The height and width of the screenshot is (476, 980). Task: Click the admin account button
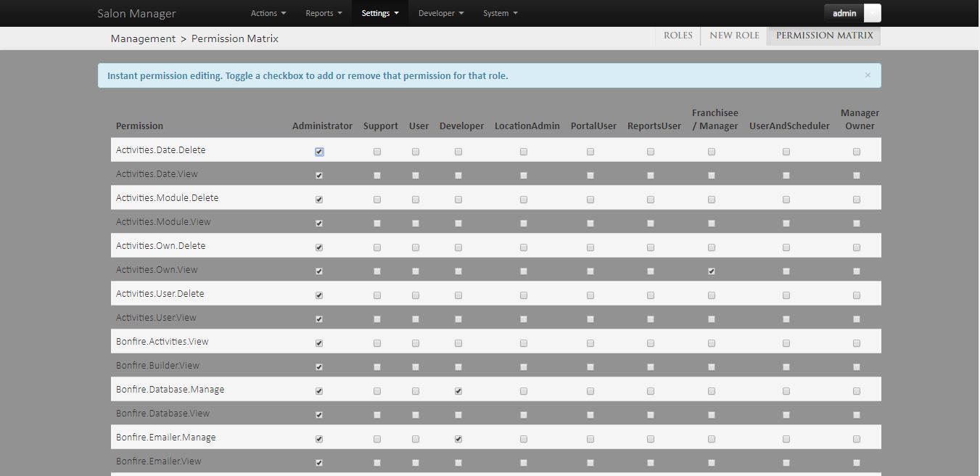[x=843, y=12]
